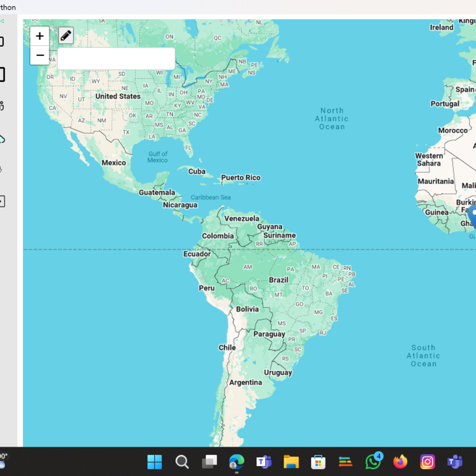
Task: Launch Firefox from the taskbar
Action: coord(400,462)
